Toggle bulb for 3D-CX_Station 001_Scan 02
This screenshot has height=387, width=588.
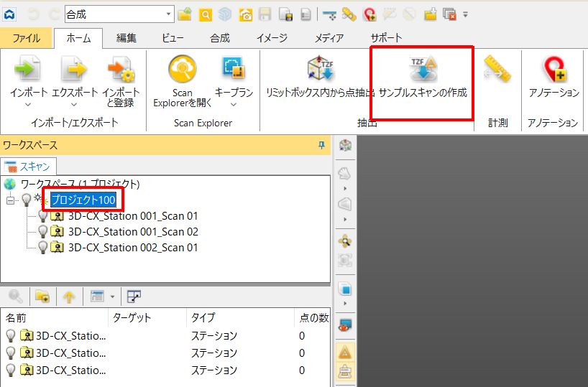point(42,231)
